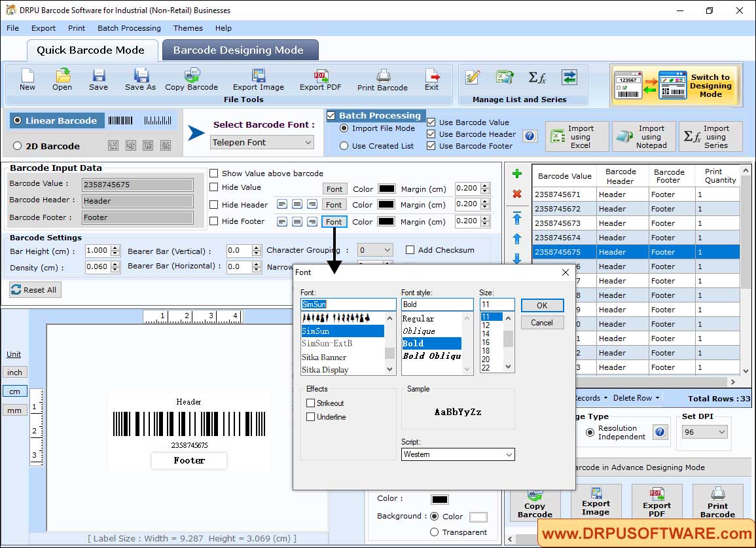
Task: Pick the white Background color swatch
Action: [478, 517]
